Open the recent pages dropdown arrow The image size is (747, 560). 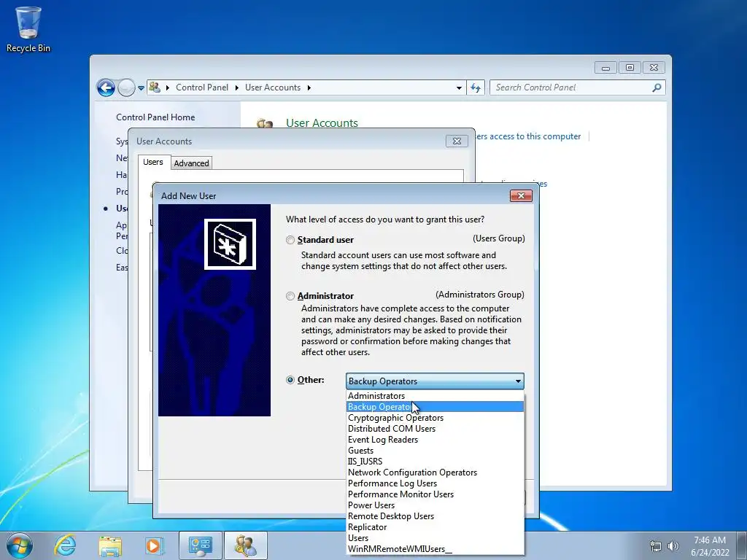pos(141,88)
